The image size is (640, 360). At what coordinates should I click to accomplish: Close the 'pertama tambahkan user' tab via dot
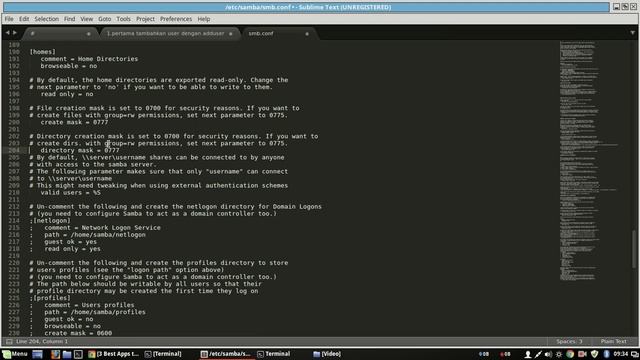pyautogui.click(x=231, y=34)
